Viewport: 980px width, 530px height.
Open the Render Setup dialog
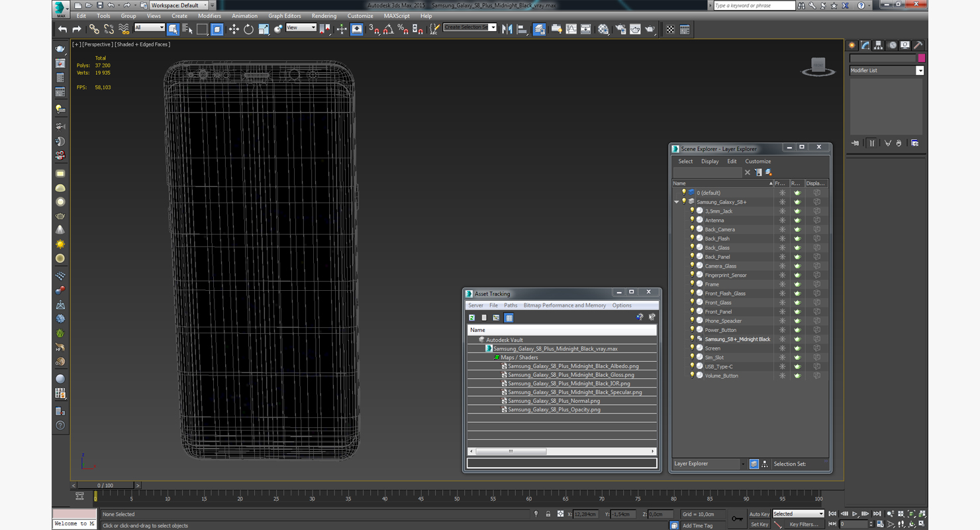pyautogui.click(x=620, y=29)
